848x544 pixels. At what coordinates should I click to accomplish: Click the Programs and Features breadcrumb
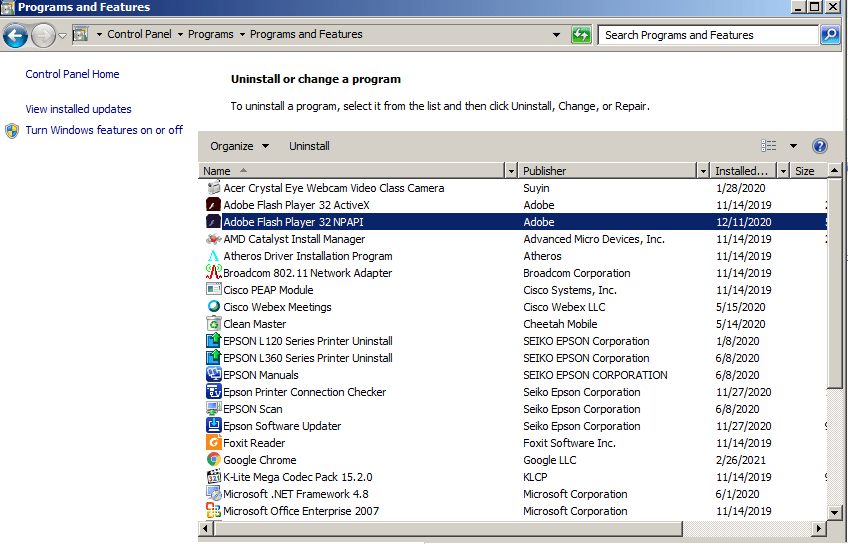coord(306,34)
